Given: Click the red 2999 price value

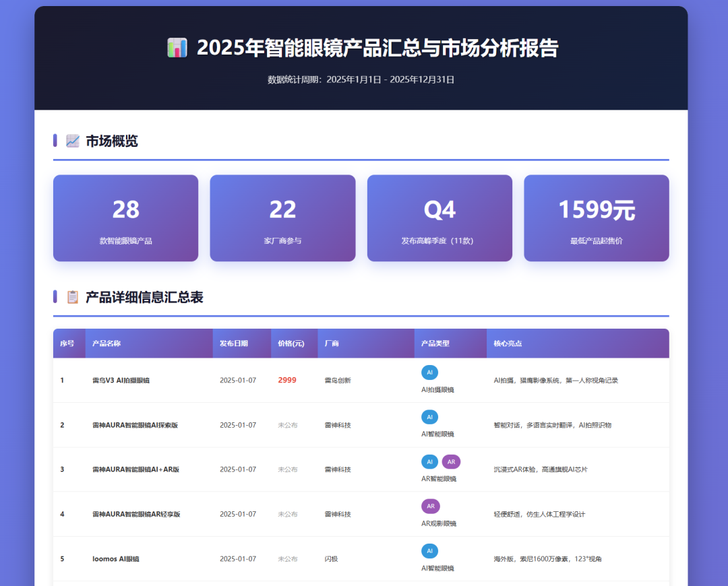Looking at the screenshot, I should point(288,380).
